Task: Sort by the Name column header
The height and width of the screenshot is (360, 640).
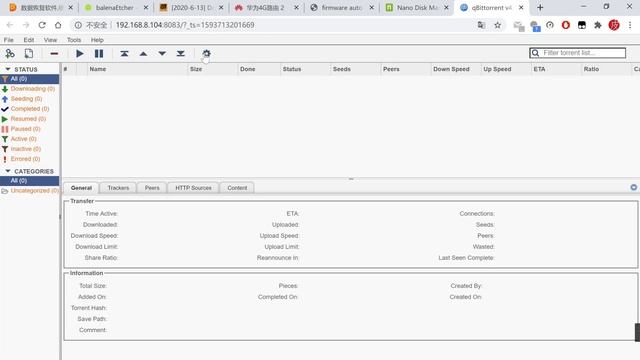Action: tap(137, 69)
